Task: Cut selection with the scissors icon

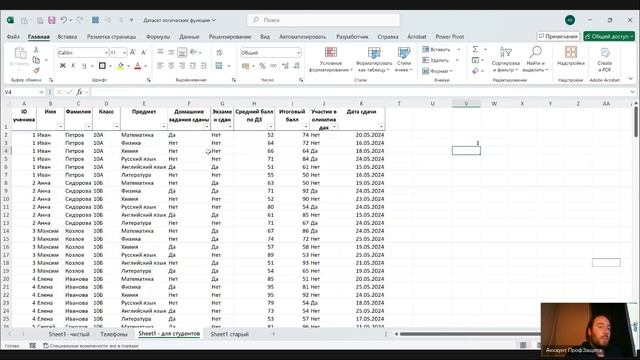Action: pos(36,50)
